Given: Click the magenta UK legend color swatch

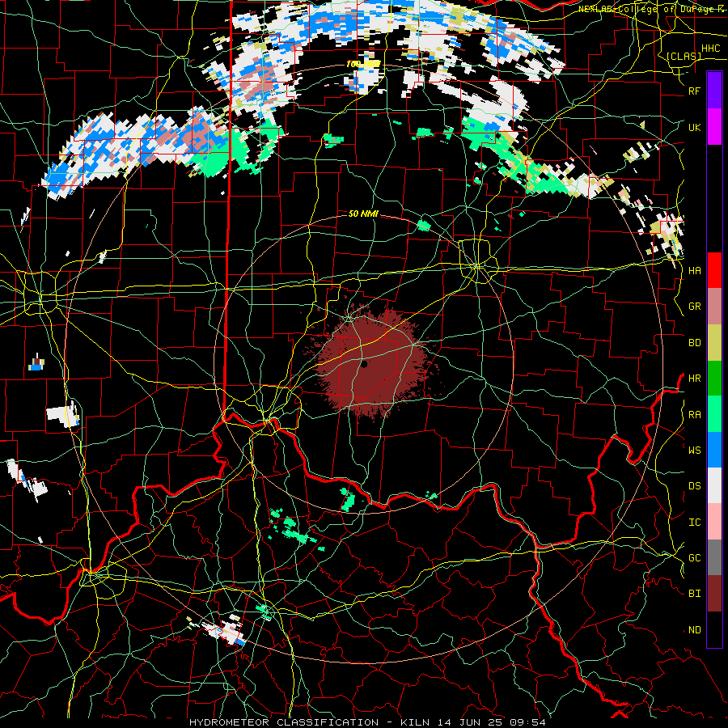Looking at the screenshot, I should click(714, 127).
